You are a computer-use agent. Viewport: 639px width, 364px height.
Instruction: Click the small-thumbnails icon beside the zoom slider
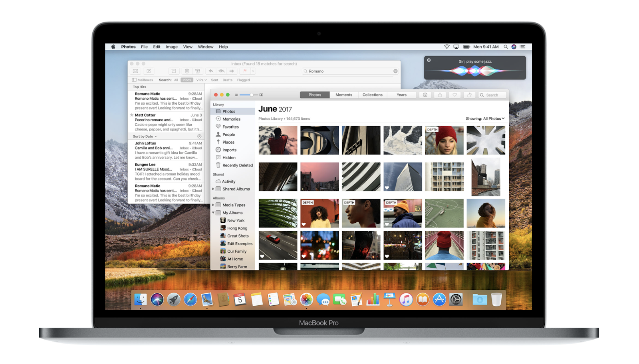pos(236,95)
